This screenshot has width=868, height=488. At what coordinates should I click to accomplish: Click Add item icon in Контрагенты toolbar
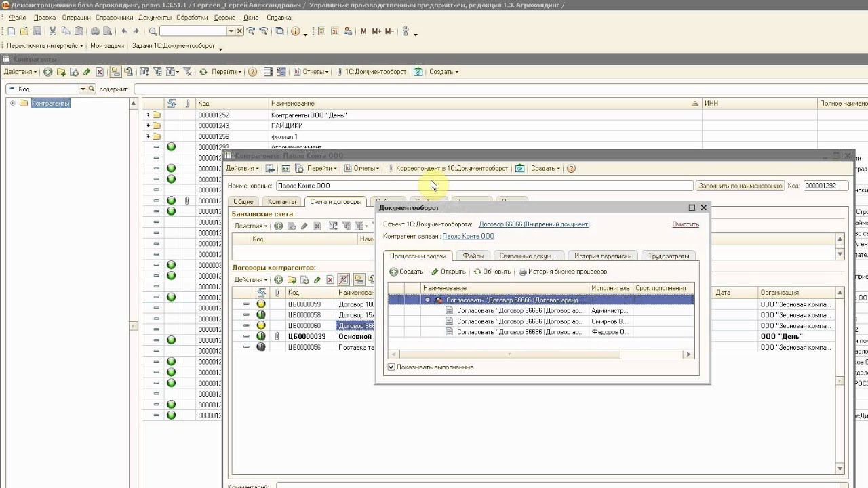tap(47, 72)
